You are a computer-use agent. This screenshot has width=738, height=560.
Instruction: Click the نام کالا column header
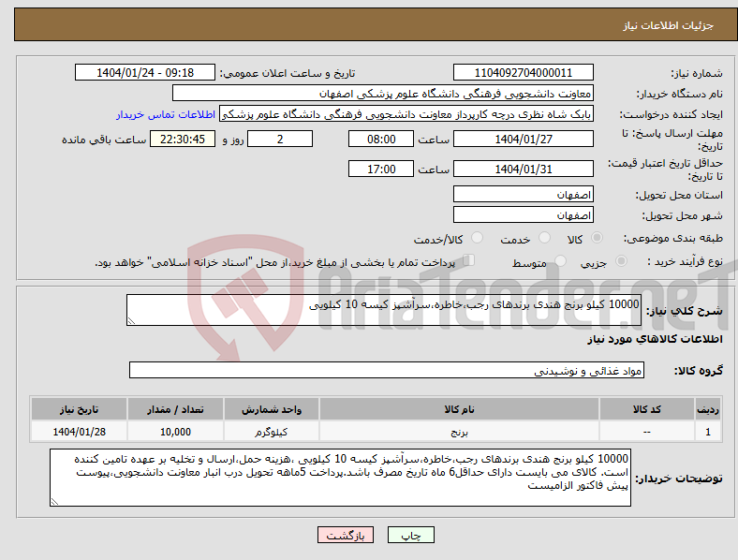(459, 409)
